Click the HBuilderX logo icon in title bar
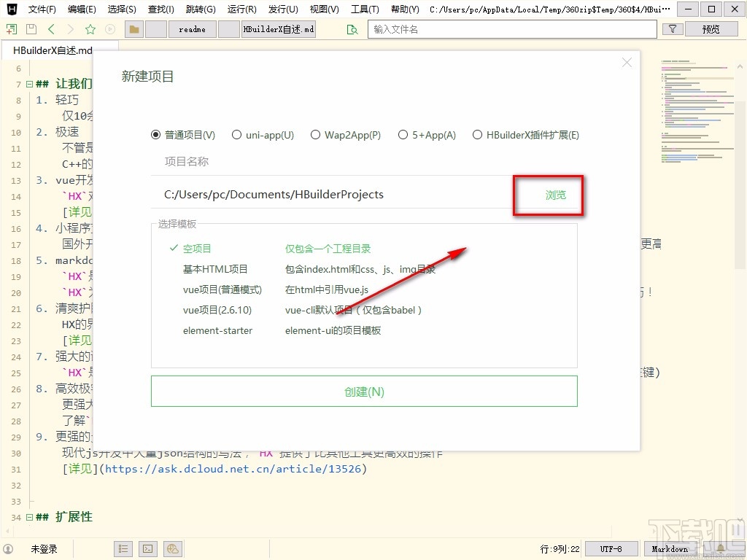747x560 pixels. 12,9
